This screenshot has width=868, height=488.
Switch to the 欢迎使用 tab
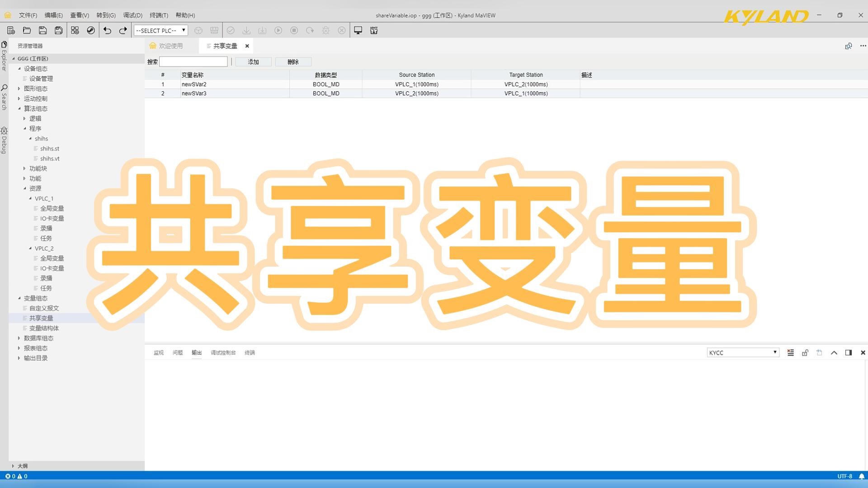click(x=170, y=46)
